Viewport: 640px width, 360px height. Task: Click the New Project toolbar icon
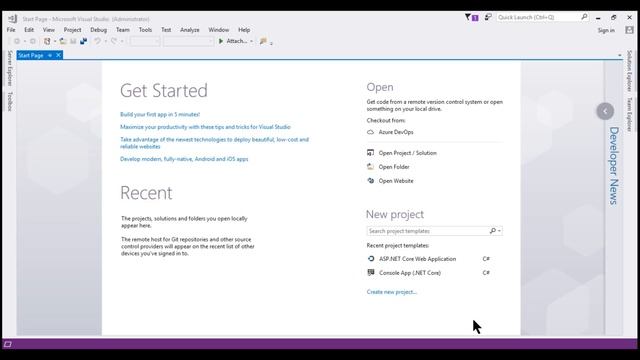pos(47,41)
